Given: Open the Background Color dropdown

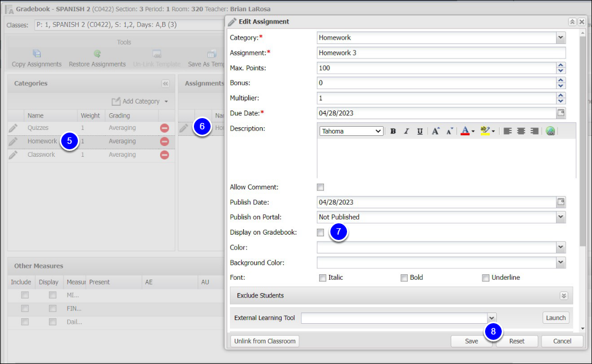Looking at the screenshot, I should (561, 262).
